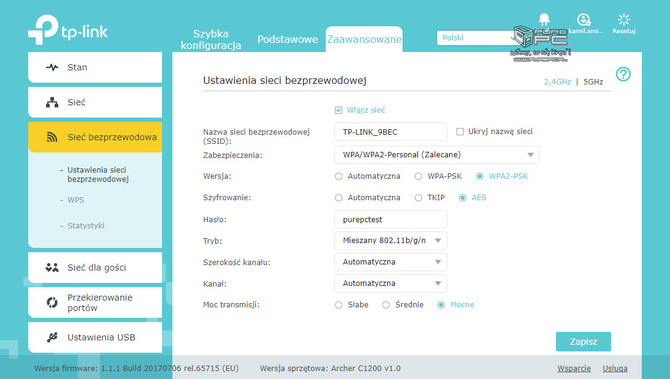The width and height of the screenshot is (670, 379).
Task: Click the wireless signal icon
Action: [x=52, y=137]
